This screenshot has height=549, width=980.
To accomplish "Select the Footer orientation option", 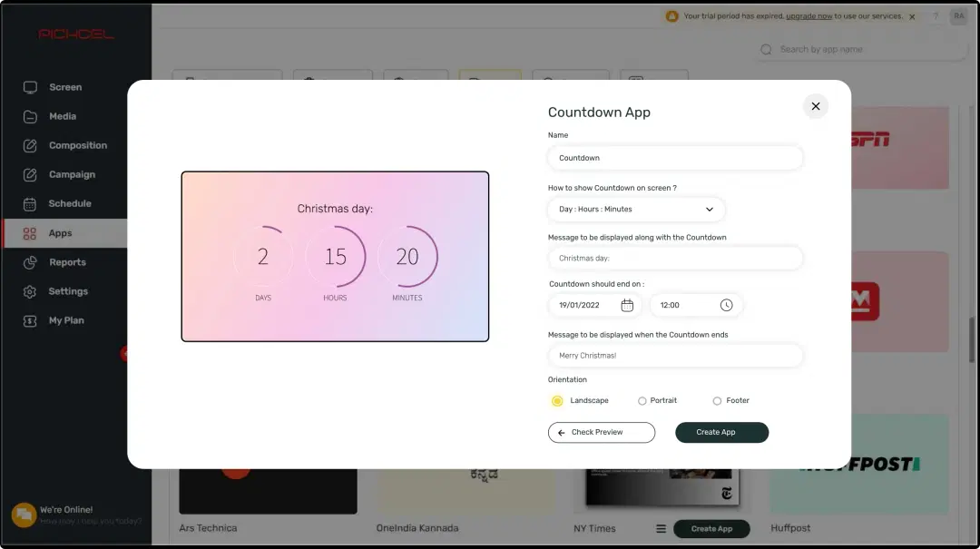I will (716, 400).
